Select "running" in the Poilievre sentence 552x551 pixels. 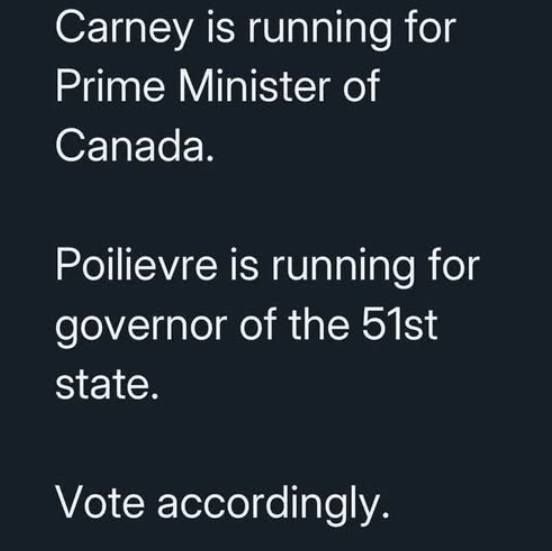tap(343, 268)
